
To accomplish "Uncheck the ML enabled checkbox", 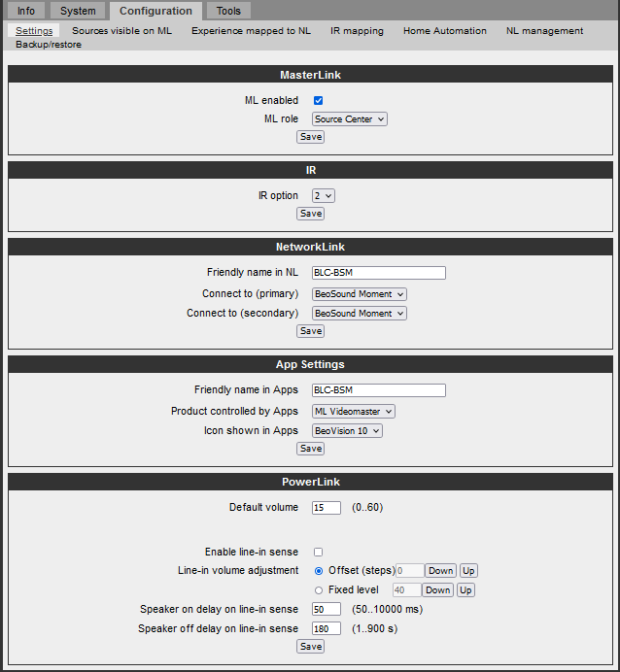I will click(x=318, y=100).
